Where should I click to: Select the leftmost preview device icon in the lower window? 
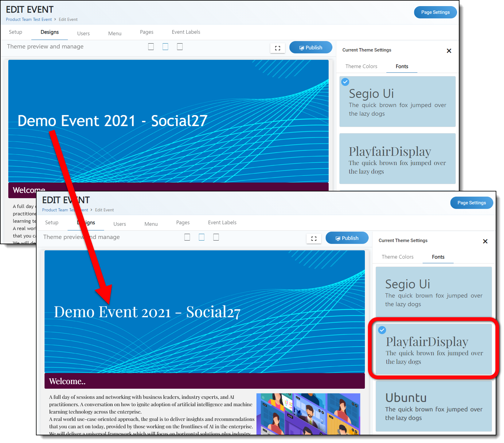(x=187, y=237)
